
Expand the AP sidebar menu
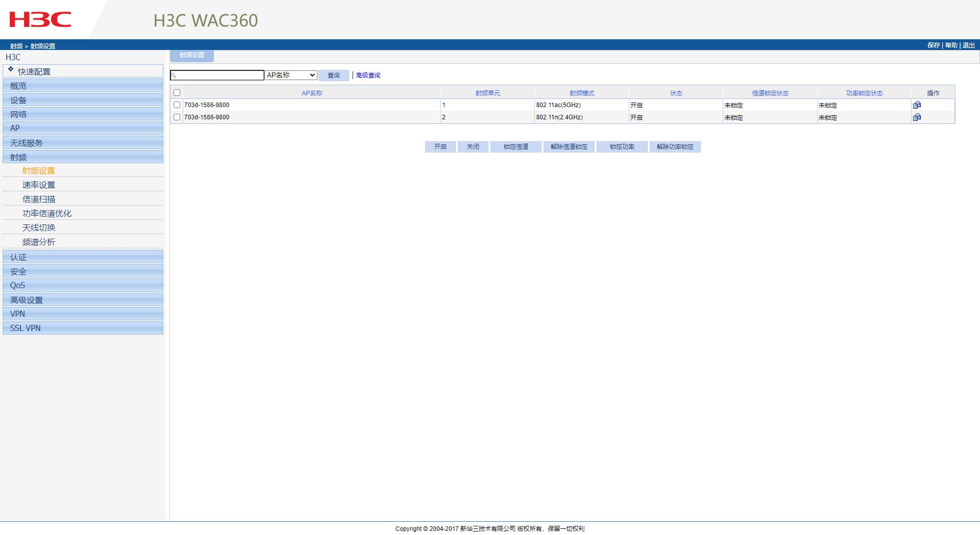(83, 129)
